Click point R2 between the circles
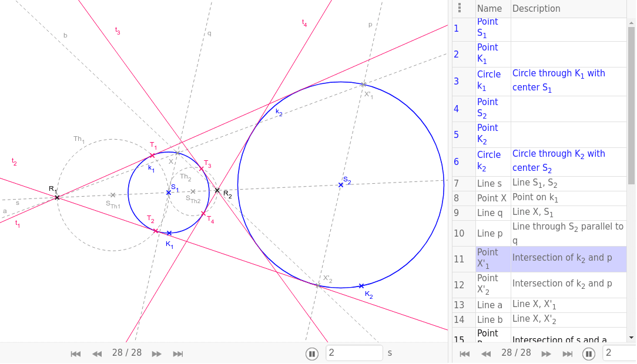637x364 pixels. click(217, 190)
